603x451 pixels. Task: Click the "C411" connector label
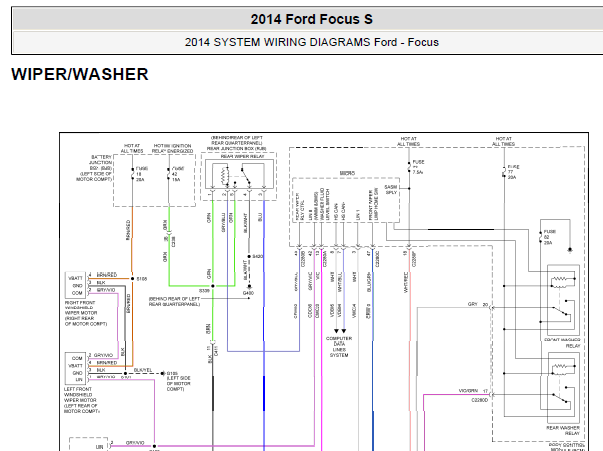tap(216, 351)
